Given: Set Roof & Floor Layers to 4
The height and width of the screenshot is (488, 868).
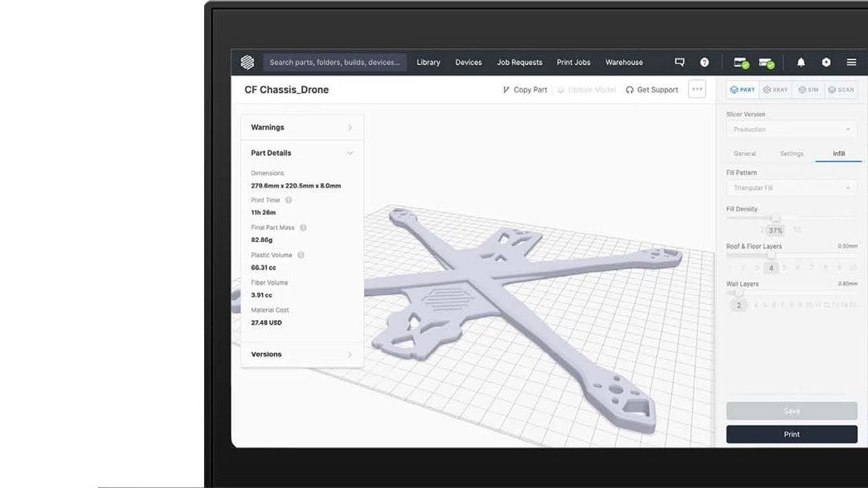Looking at the screenshot, I should click(770, 268).
